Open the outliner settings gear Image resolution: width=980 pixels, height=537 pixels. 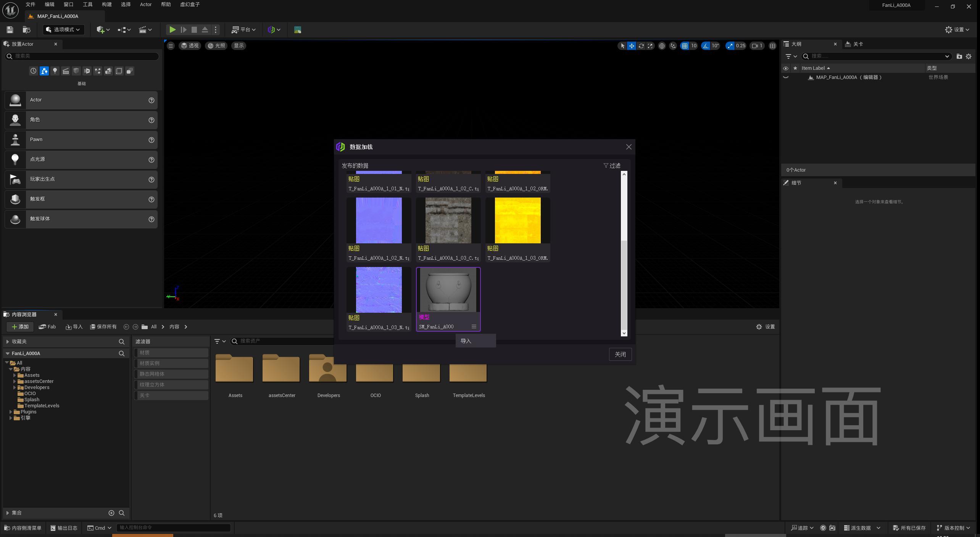[x=969, y=56]
